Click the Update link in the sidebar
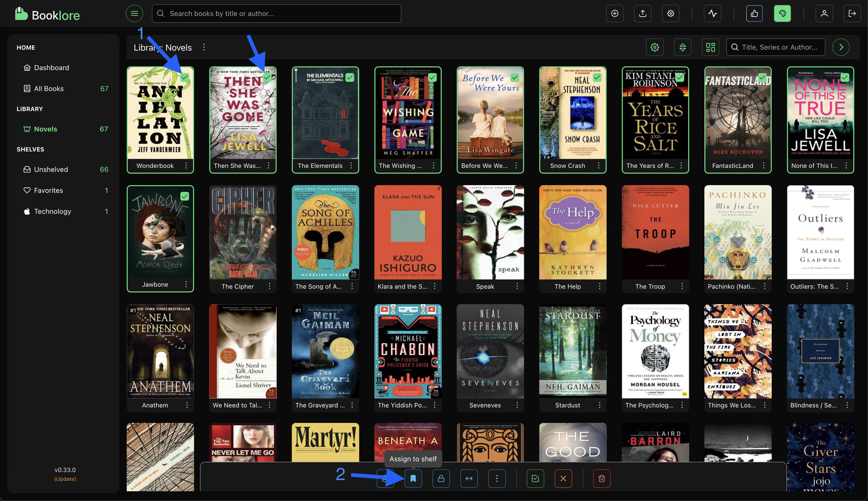Screen dimensions: 868x501 pyautogui.click(x=65, y=478)
